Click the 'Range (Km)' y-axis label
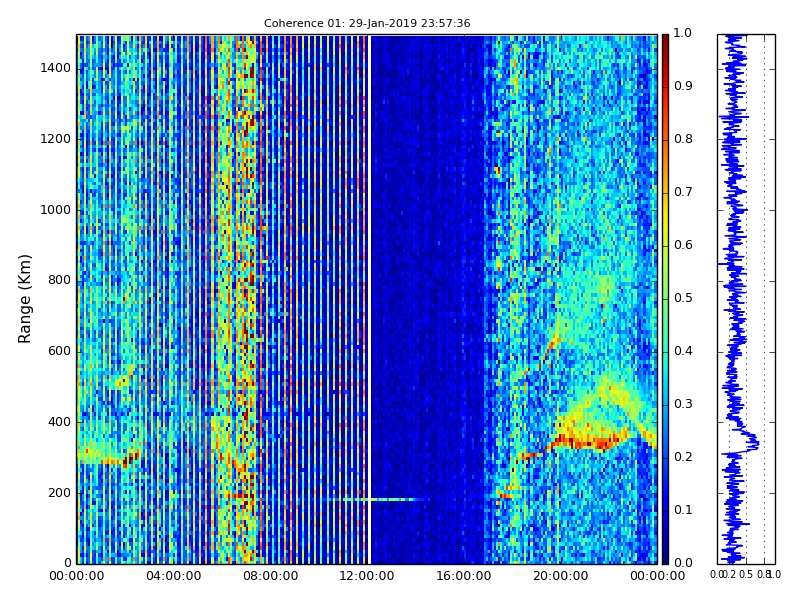Viewport: 800px width, 600px height. tap(24, 299)
